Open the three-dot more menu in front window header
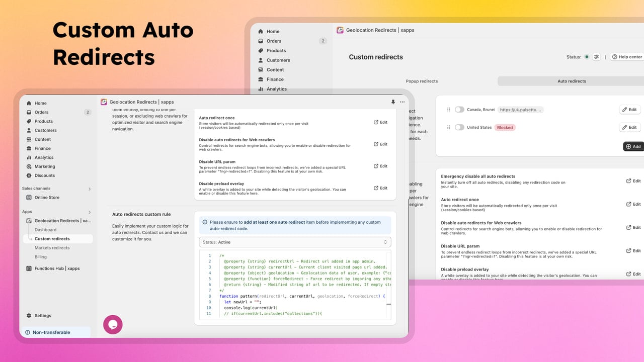The height and width of the screenshot is (362, 644). 402,102
